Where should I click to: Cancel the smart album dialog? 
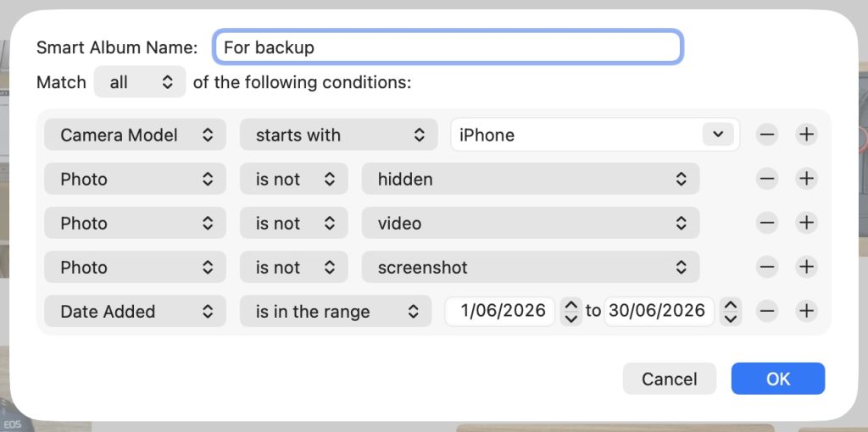tap(670, 379)
